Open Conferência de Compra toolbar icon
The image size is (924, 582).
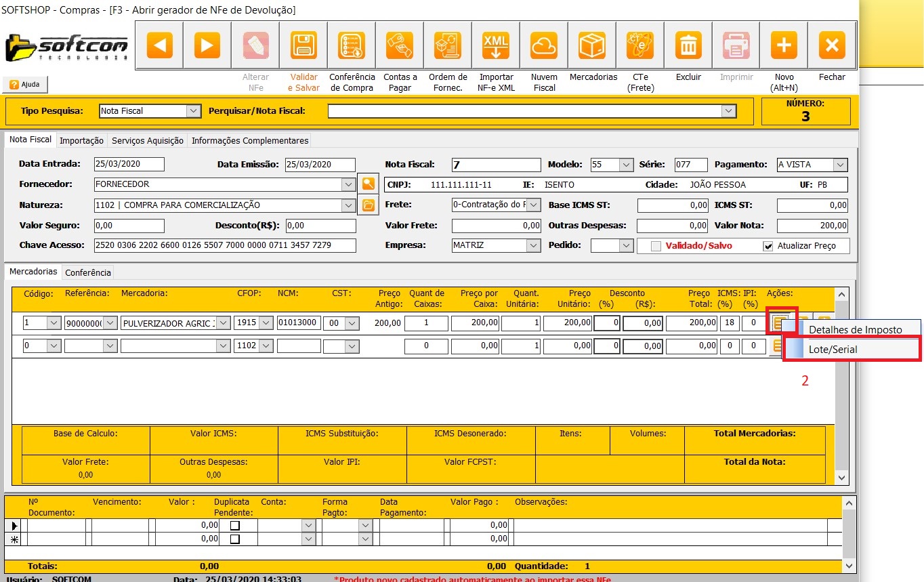[352, 46]
